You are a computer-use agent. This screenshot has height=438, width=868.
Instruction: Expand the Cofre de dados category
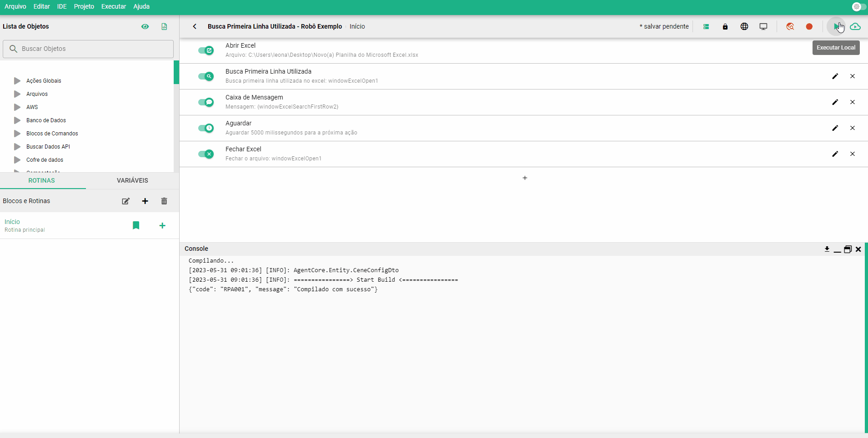(x=17, y=160)
